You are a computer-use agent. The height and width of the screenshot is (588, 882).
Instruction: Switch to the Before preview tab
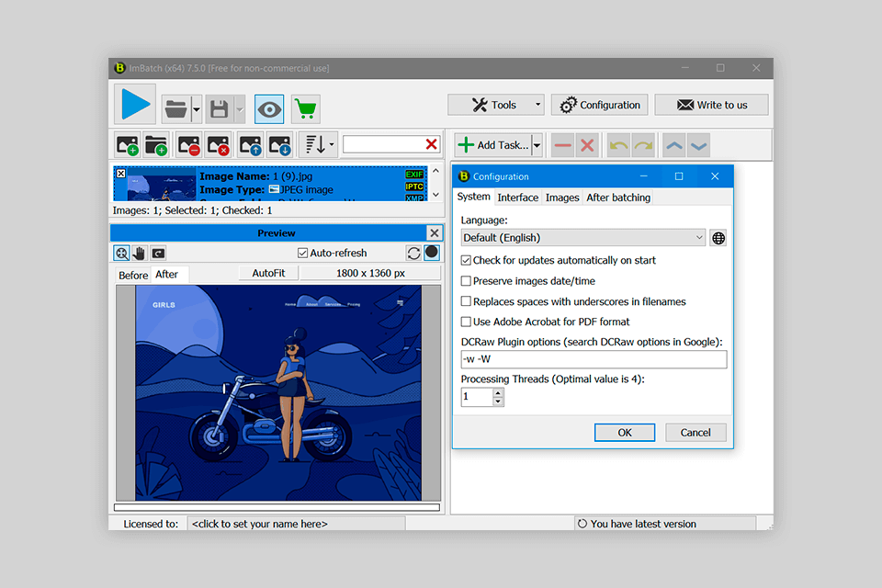point(133,275)
